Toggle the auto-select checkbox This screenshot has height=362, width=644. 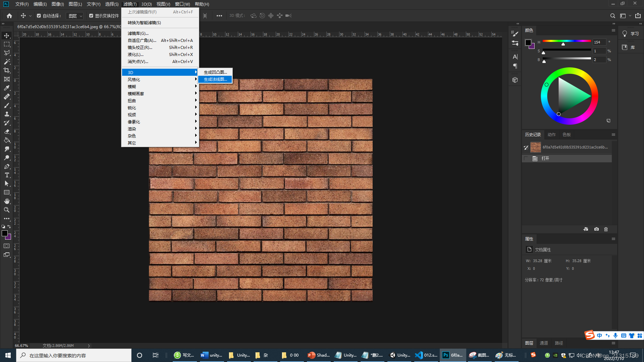click(x=39, y=16)
